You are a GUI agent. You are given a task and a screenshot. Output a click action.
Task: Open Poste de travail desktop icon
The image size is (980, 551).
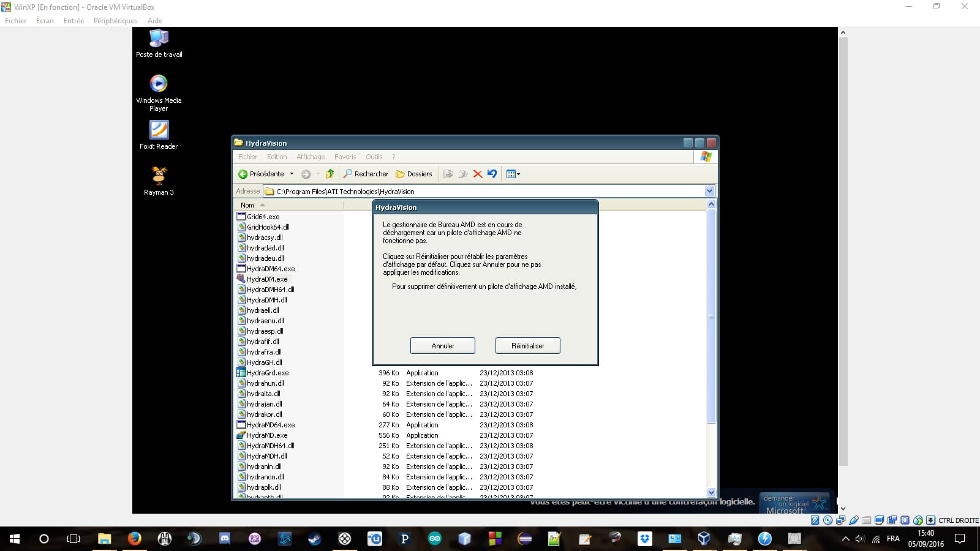159,43
